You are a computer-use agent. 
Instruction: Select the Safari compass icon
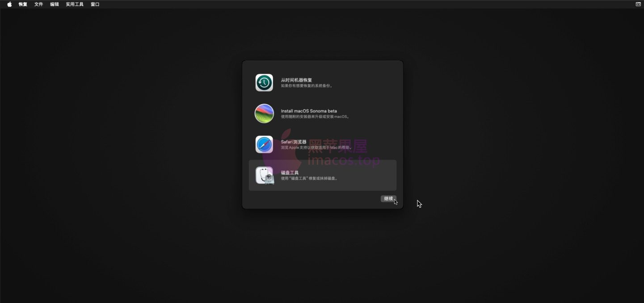[264, 144]
